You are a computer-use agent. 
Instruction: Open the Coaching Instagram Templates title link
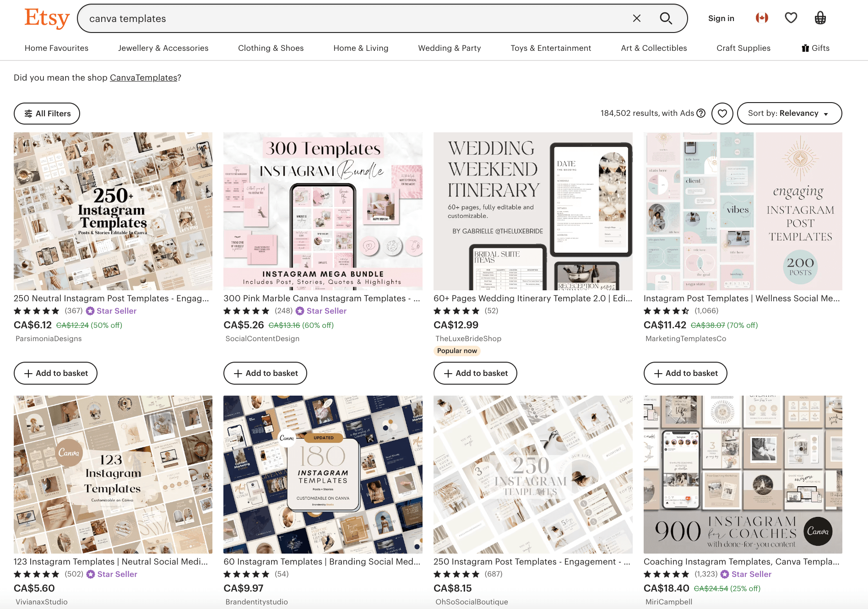(x=742, y=562)
